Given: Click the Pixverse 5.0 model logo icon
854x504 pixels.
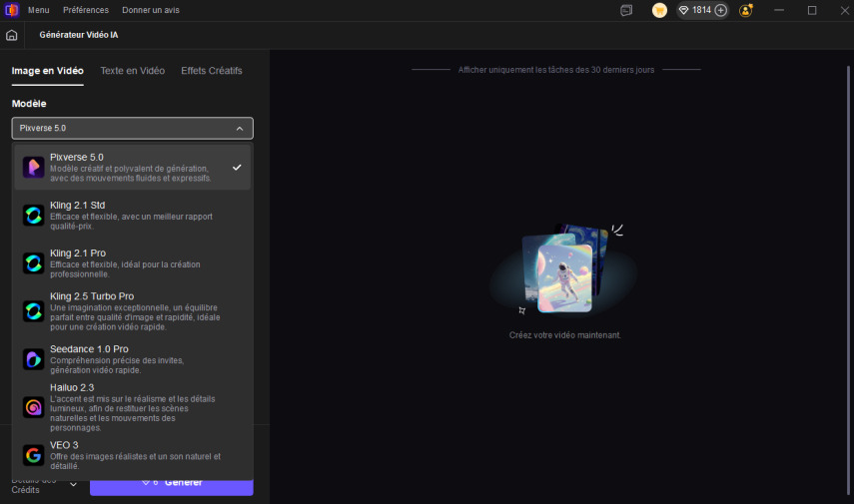Looking at the screenshot, I should [34, 168].
